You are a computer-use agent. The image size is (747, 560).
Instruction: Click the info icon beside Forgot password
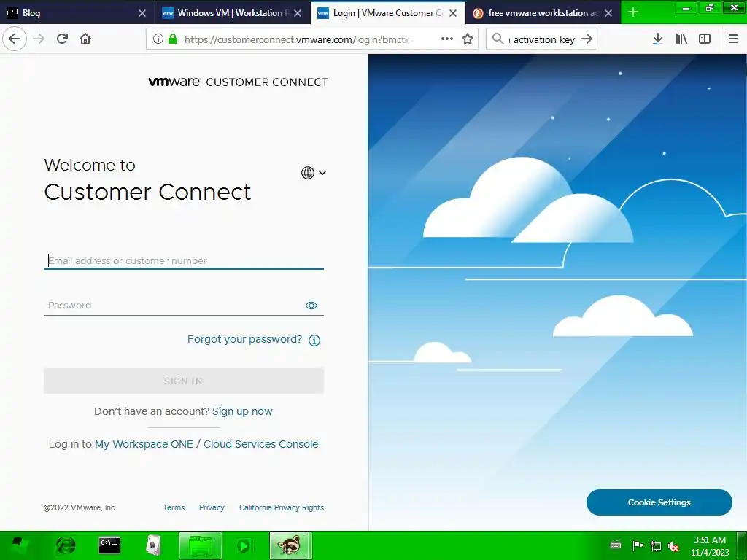click(x=314, y=340)
